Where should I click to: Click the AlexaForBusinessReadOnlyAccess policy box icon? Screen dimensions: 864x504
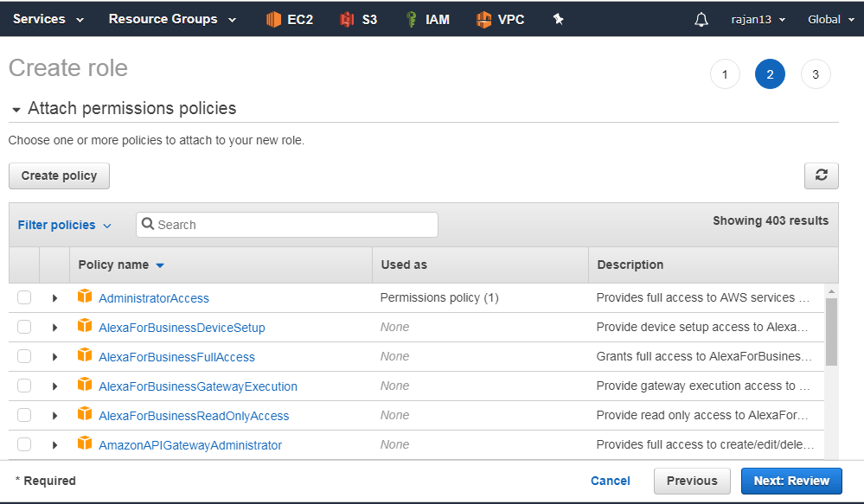tap(84, 413)
